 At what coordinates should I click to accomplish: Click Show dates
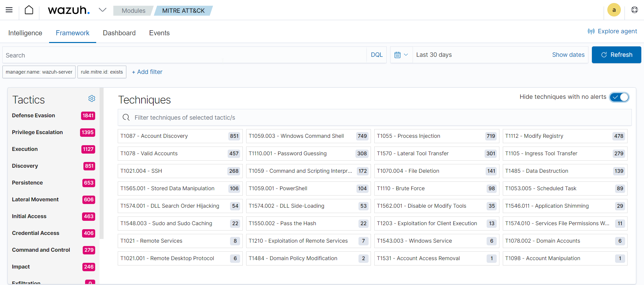pos(568,55)
